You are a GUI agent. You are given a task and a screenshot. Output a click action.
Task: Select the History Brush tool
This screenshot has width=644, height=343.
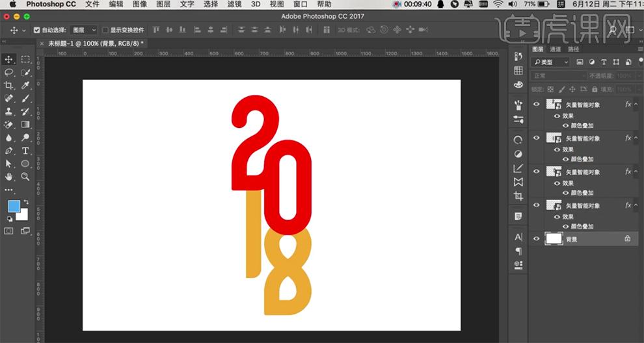click(x=25, y=112)
